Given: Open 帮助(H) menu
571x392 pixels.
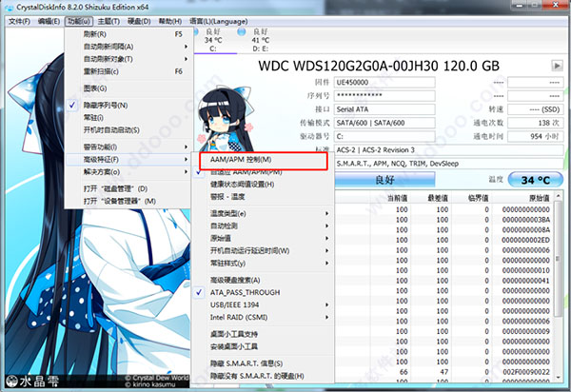Looking at the screenshot, I should click(169, 22).
